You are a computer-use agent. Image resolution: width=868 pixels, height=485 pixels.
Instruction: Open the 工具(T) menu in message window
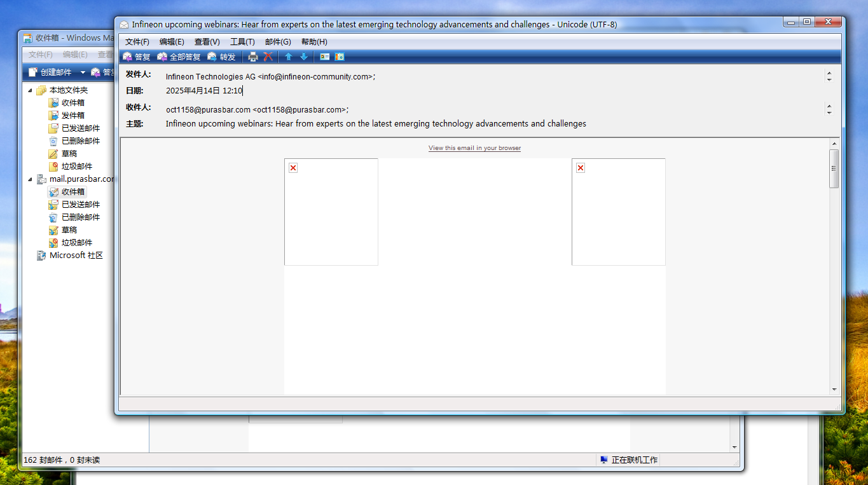point(242,42)
